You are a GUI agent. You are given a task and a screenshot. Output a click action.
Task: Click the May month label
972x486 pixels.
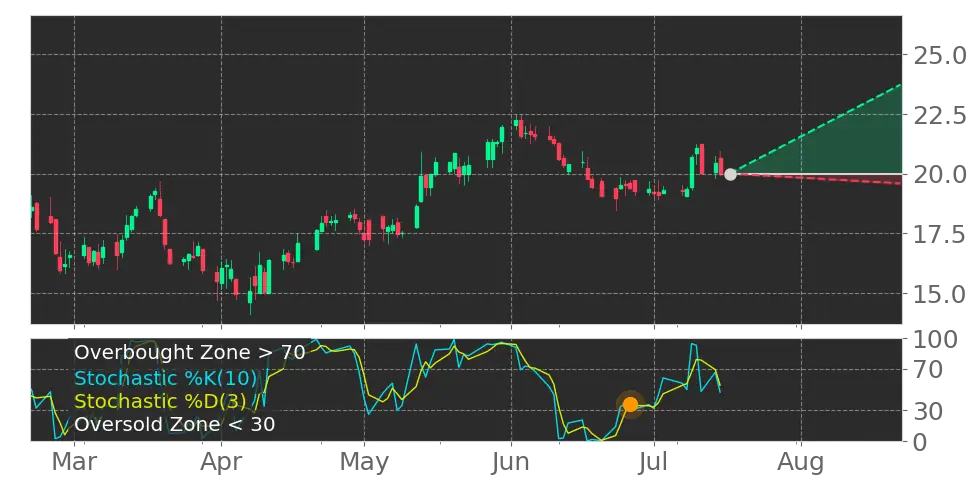(x=364, y=464)
